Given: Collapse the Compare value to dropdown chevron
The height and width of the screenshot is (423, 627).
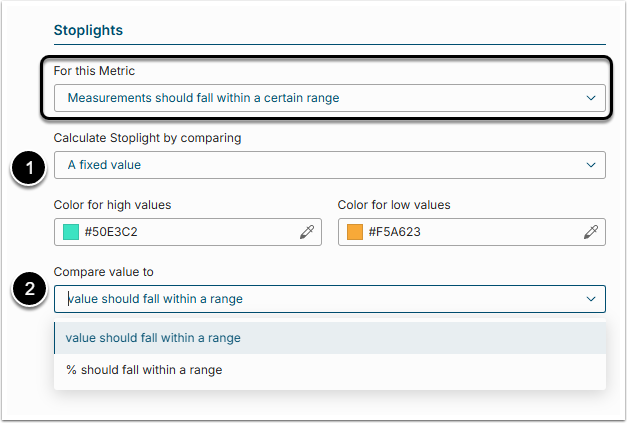Looking at the screenshot, I should (x=590, y=298).
